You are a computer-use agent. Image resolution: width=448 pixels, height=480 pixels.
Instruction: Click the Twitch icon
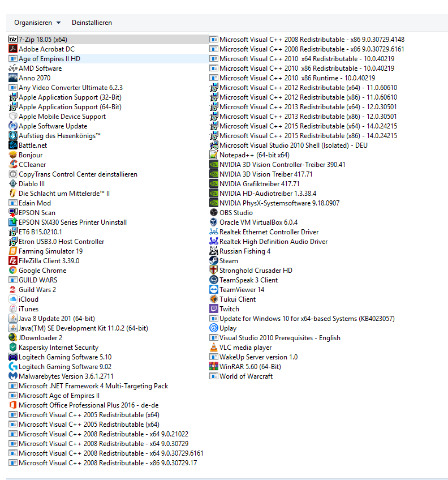pos(214,309)
